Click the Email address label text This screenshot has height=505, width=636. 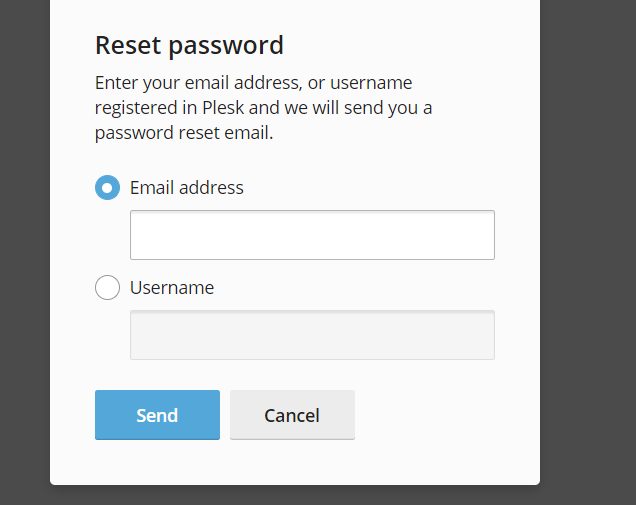[x=187, y=188]
